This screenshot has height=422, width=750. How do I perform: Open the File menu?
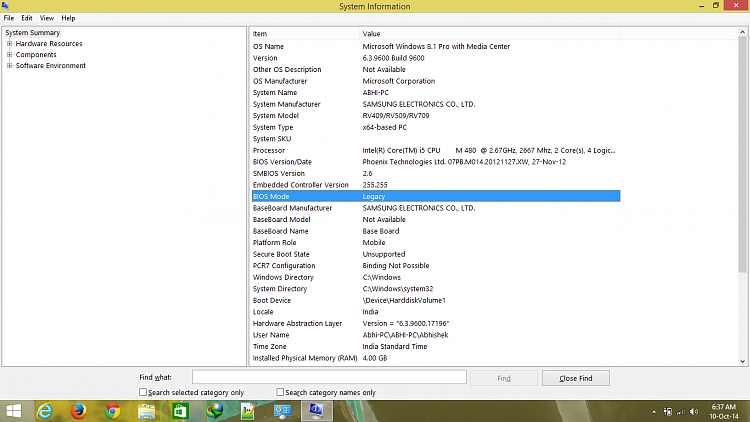click(9, 18)
